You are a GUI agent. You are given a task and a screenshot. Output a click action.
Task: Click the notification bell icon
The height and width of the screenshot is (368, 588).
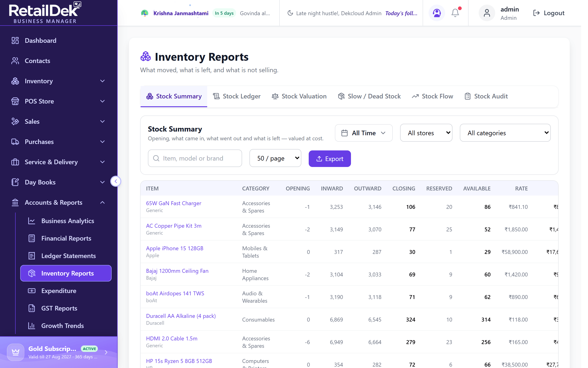(455, 13)
